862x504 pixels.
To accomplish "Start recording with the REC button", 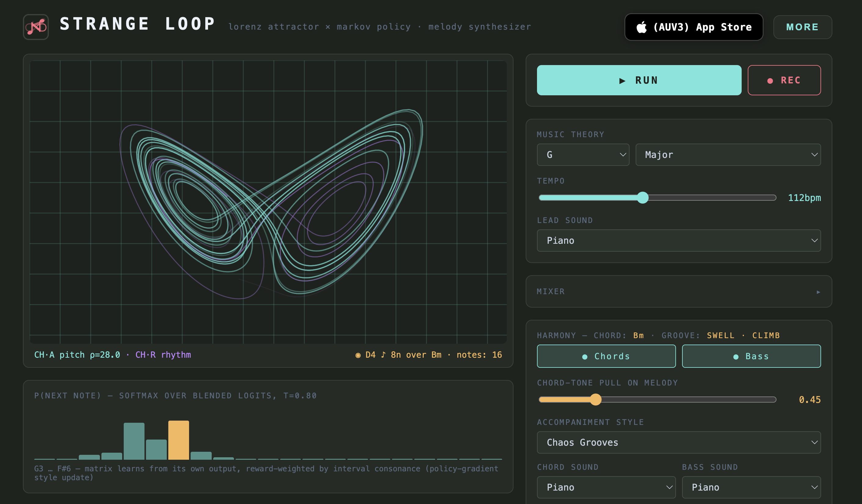I will (784, 80).
